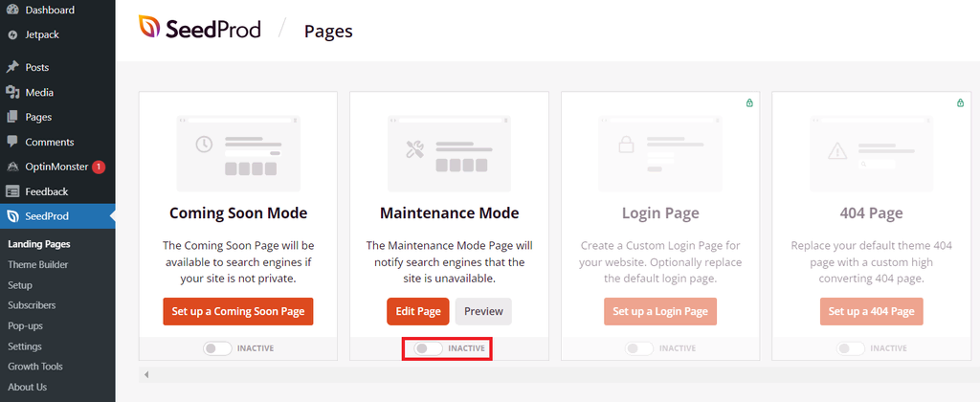The width and height of the screenshot is (980, 402).
Task: Click Edit Page for Maintenance Mode
Action: click(418, 311)
